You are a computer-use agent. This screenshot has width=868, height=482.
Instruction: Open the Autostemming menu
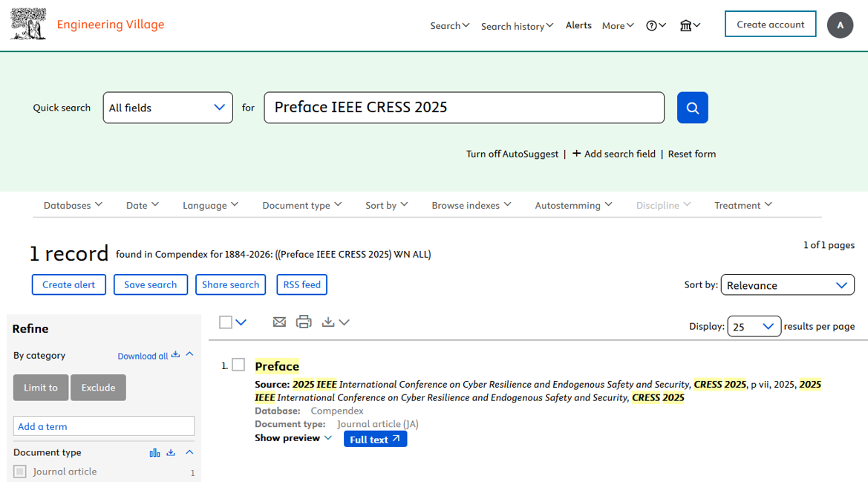pyautogui.click(x=573, y=205)
